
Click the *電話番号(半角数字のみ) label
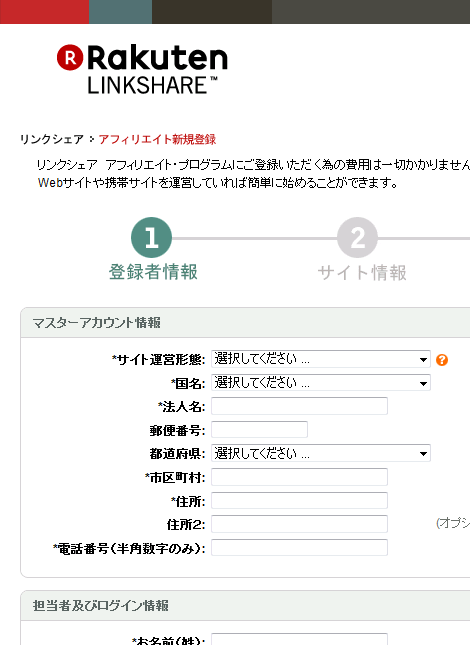pos(129,548)
